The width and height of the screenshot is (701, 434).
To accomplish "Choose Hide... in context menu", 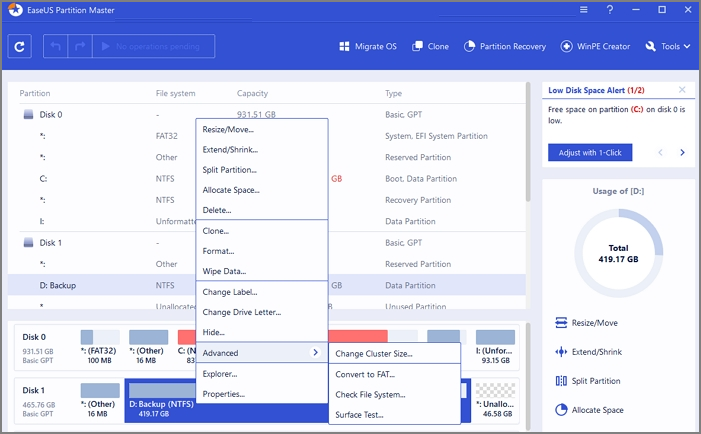I will 262,333.
